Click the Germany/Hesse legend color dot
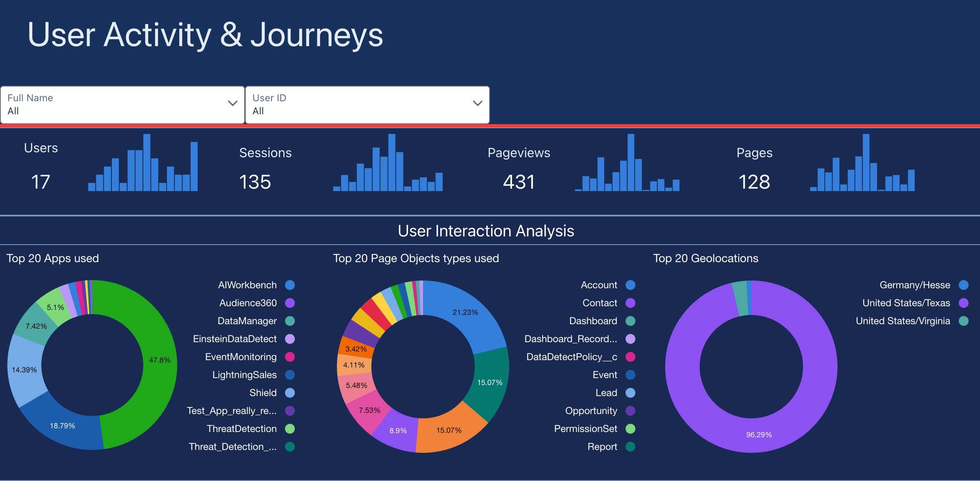Viewport: 980px width, 481px height. click(x=964, y=285)
